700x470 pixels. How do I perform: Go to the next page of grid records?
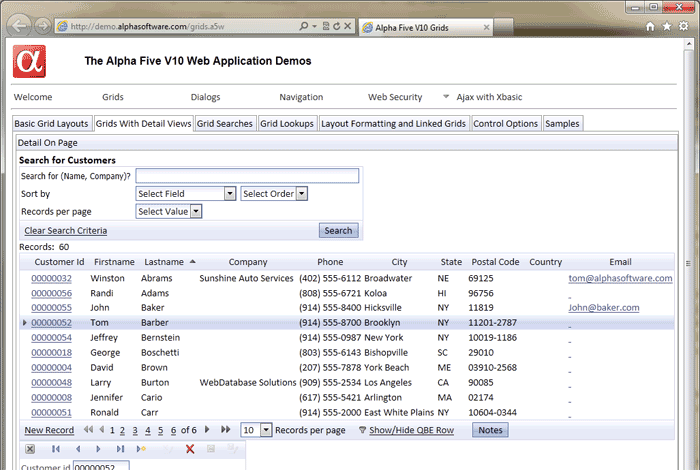point(207,429)
